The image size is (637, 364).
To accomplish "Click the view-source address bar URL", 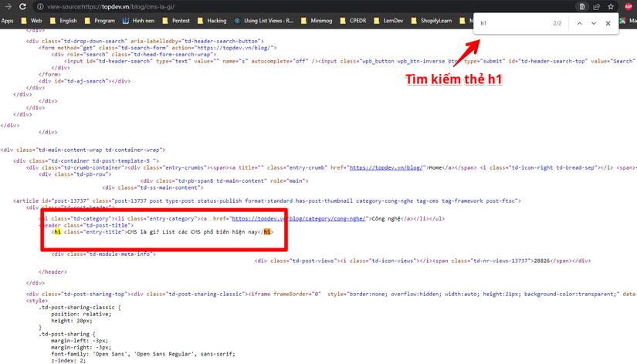I will pyautogui.click(x=110, y=6).
